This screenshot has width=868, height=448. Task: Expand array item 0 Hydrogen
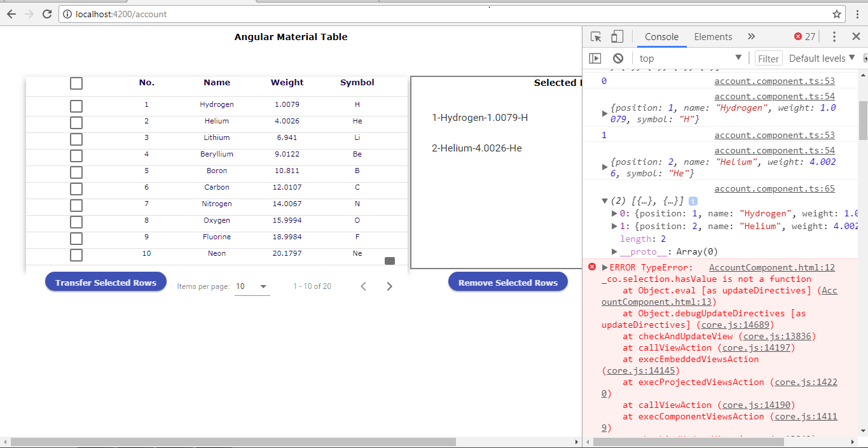coord(614,214)
